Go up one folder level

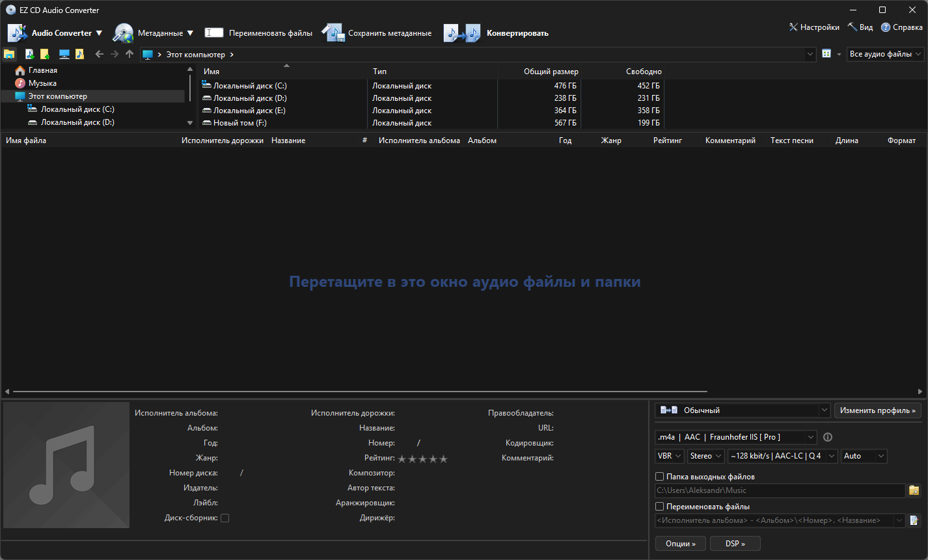[130, 54]
